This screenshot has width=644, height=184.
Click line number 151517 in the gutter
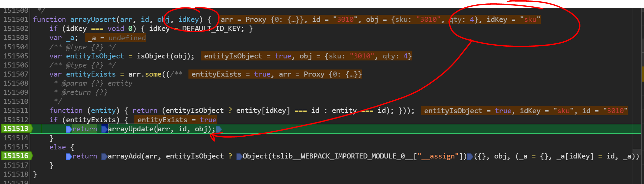pos(16,165)
